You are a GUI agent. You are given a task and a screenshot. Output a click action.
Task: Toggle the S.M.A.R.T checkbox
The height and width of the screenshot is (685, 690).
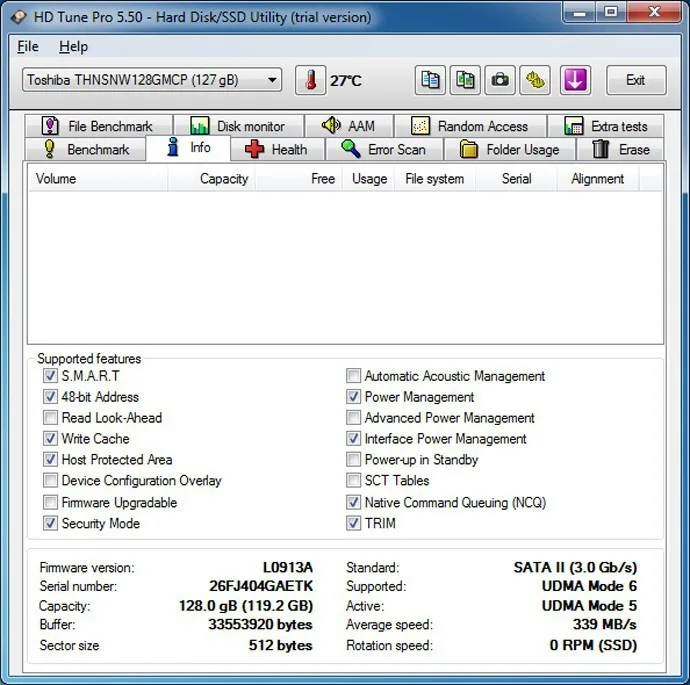coord(50,376)
